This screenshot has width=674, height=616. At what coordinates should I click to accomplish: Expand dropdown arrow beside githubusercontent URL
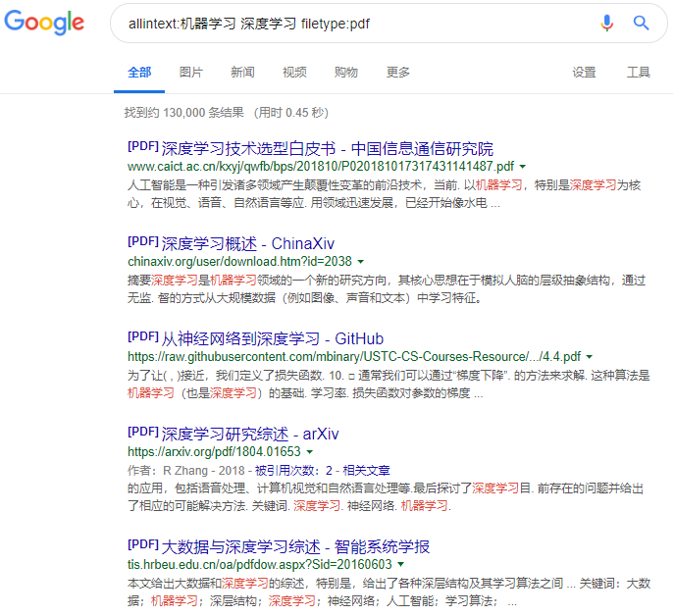tap(590, 357)
